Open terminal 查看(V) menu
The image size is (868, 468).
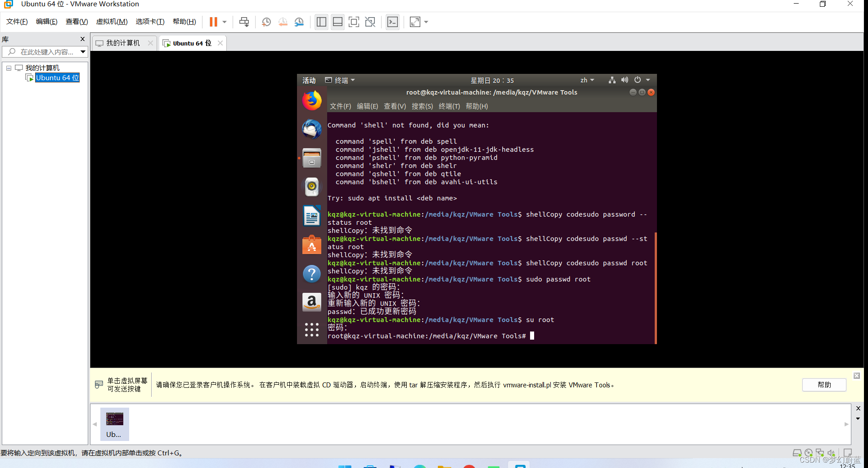coord(395,106)
